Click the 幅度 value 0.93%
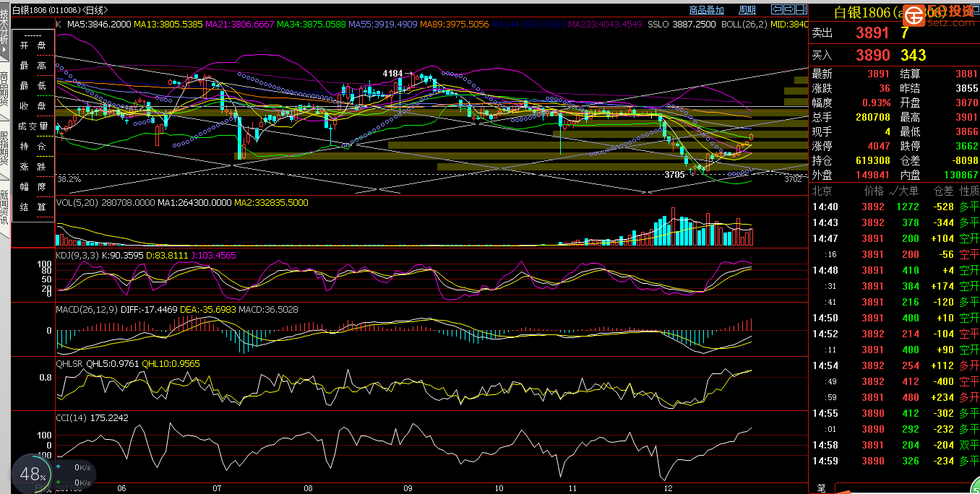The image size is (980, 494). [x=876, y=103]
